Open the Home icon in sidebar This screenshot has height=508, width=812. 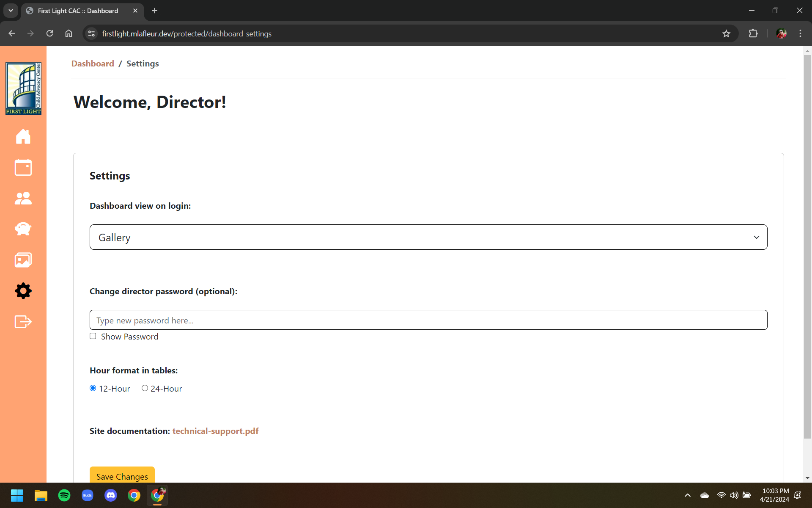(23, 136)
